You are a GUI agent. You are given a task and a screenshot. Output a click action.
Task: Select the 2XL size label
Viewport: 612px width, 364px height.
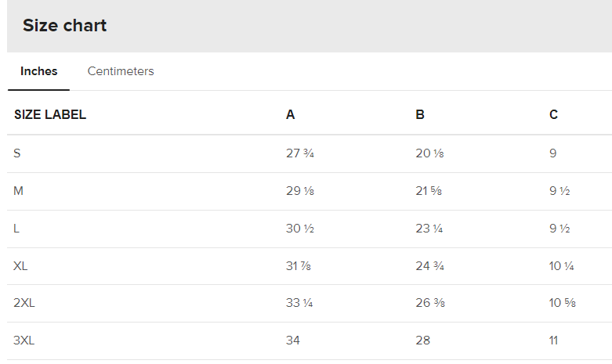point(24,303)
